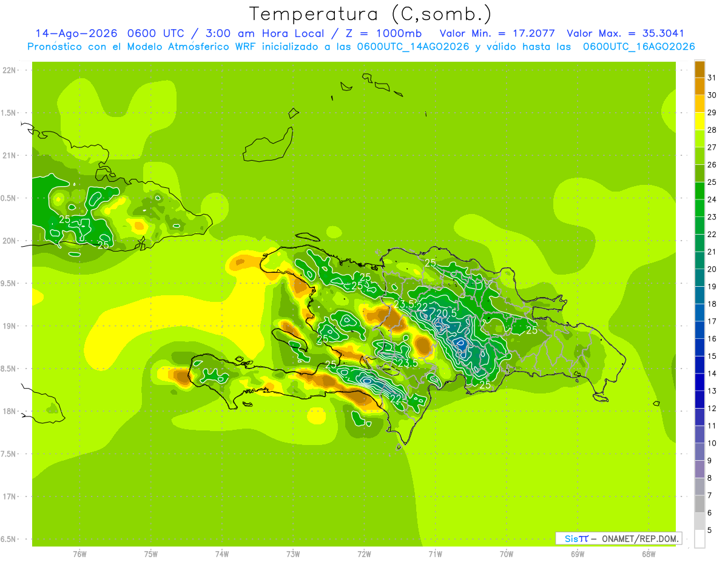Click the "31" value on the color scale
Image resolution: width=728 pixels, height=562 pixels.
(712, 78)
